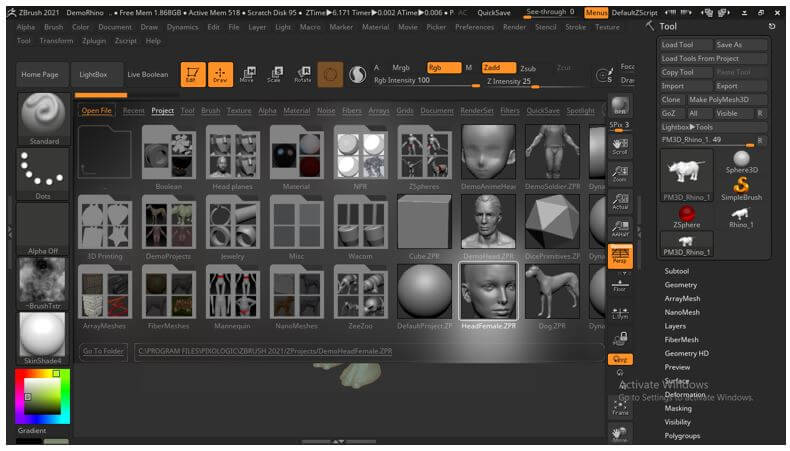Click the Open File link

click(96, 110)
